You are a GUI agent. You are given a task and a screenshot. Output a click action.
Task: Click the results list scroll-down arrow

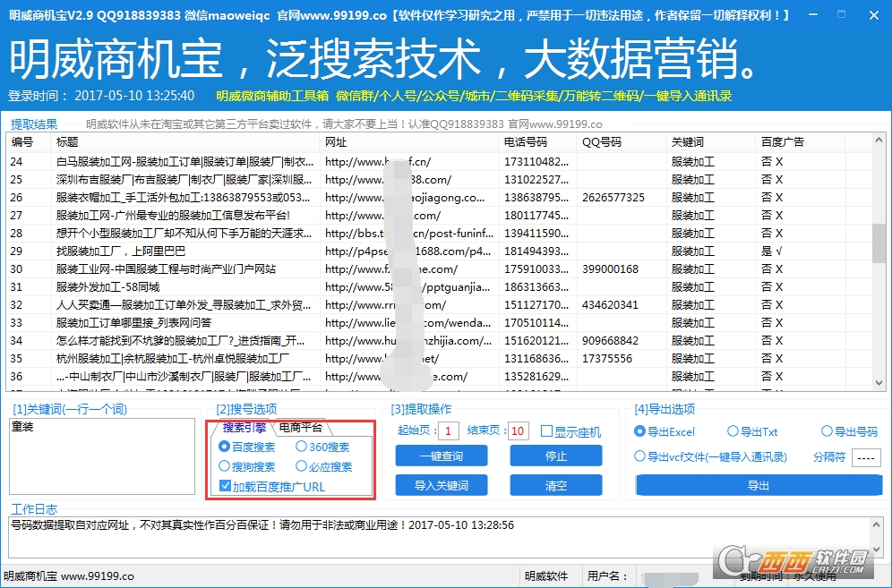879,383
